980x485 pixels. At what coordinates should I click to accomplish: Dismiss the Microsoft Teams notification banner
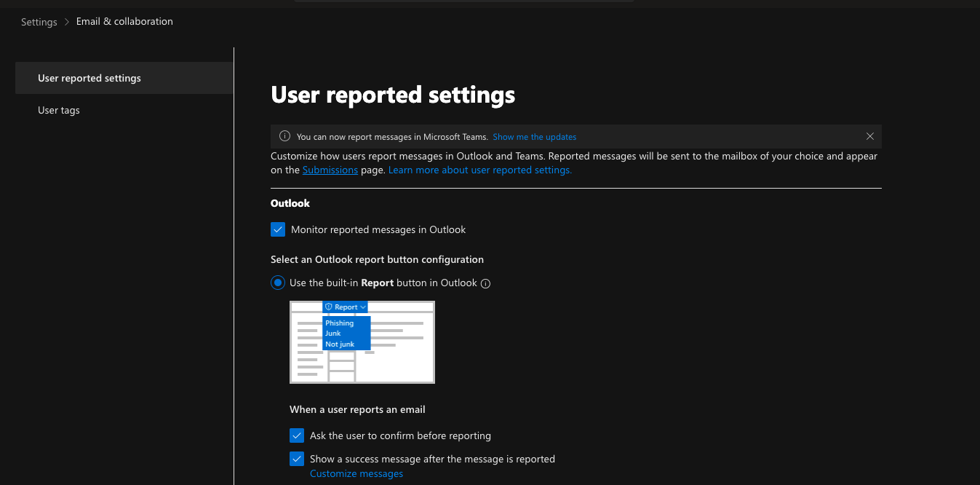pyautogui.click(x=870, y=136)
